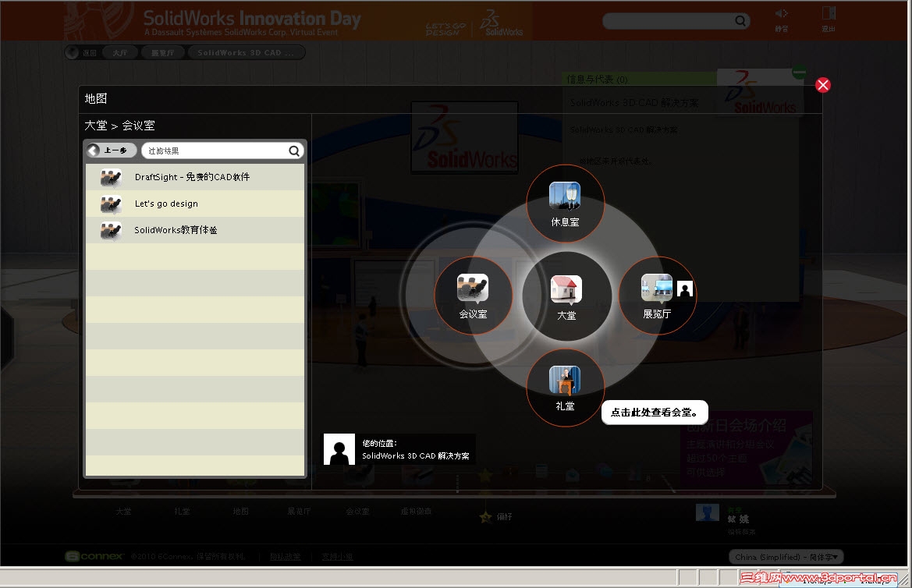The width and height of the screenshot is (912, 588).
Task: Select the DraftSight - 免费的CAD软件 row
Action: [195, 177]
